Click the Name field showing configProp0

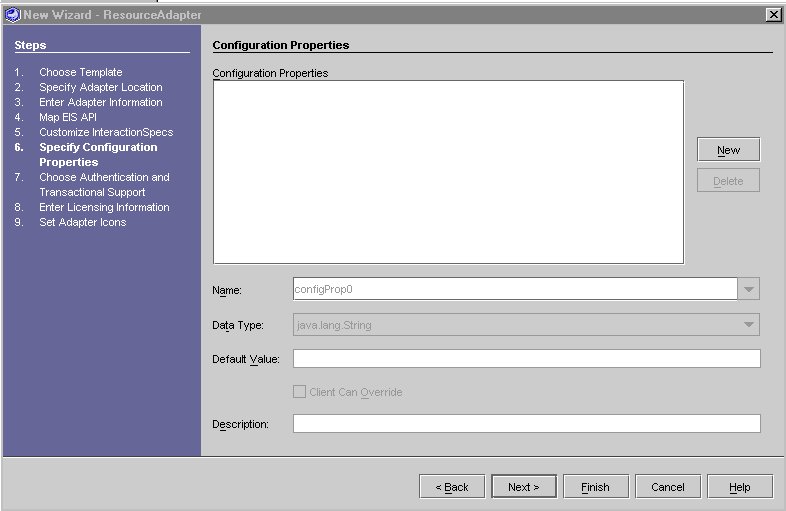point(515,289)
